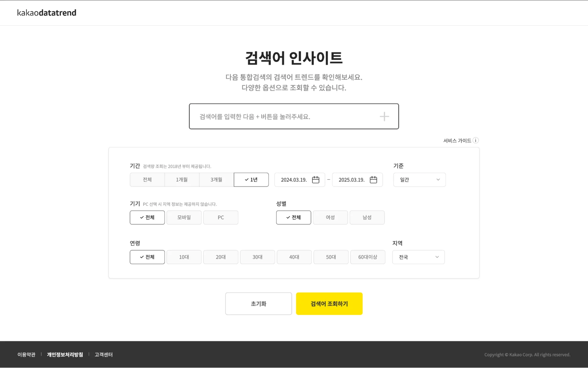Select the 20대 age group
Screen dimensions: 588x368
pos(221,257)
